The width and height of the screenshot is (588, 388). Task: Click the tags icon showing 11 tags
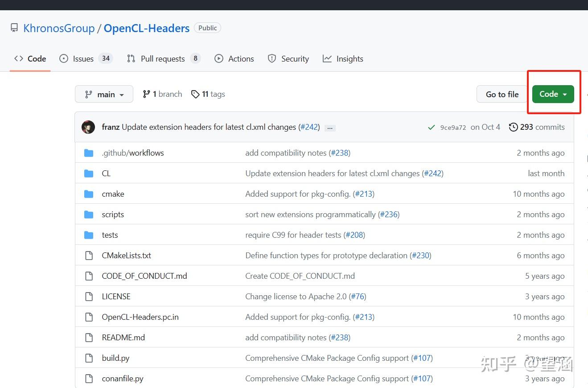coord(195,94)
